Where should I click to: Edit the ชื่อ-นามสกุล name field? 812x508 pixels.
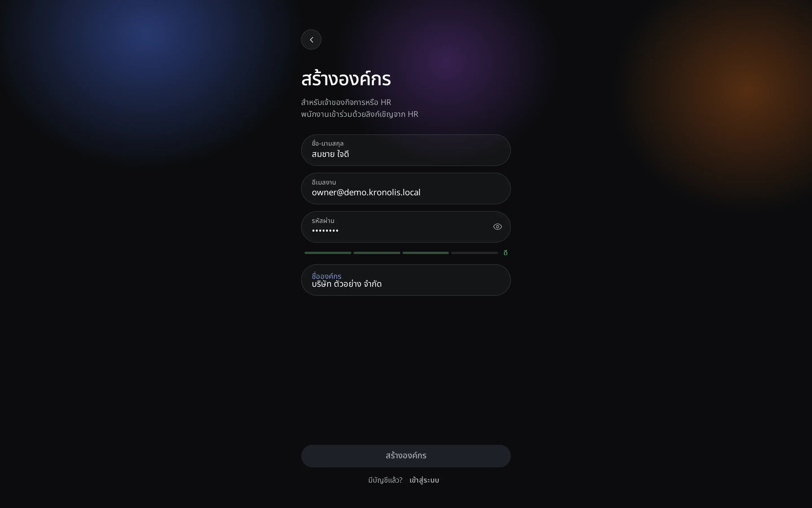406,150
